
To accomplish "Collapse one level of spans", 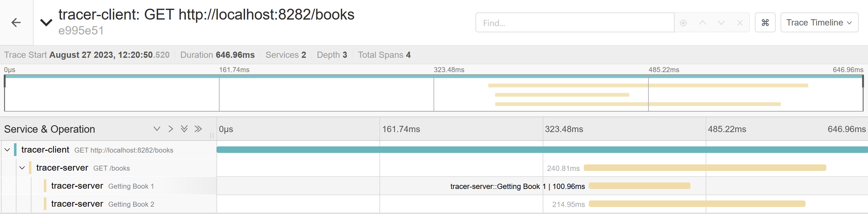I will tap(170, 129).
